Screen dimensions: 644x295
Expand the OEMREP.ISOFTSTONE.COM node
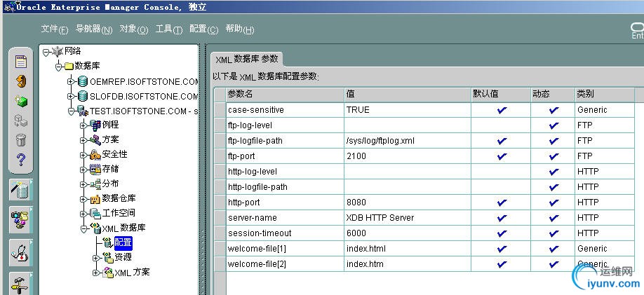[x=71, y=82]
